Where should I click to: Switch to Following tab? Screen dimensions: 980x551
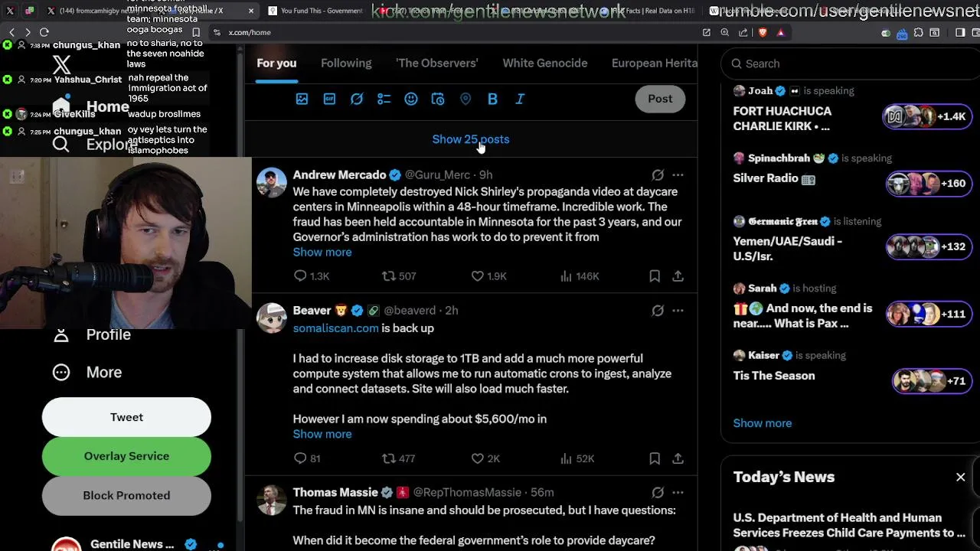[x=346, y=63]
